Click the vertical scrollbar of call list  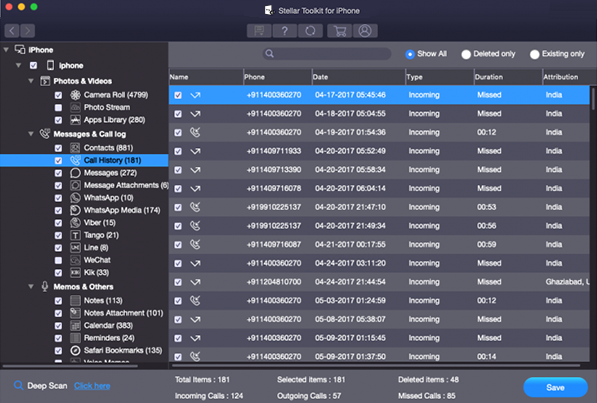click(x=593, y=98)
